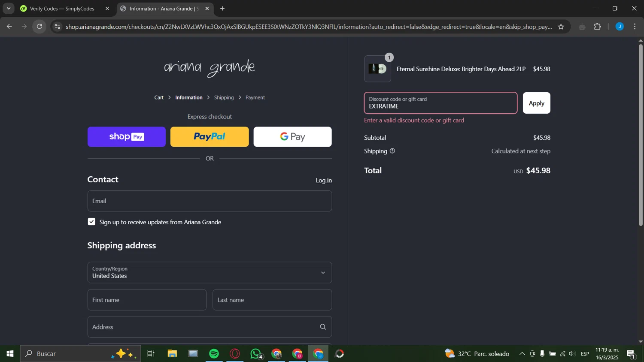This screenshot has width=644, height=362.
Task: Open the weather widget showing 32°C
Action: pos(477,354)
